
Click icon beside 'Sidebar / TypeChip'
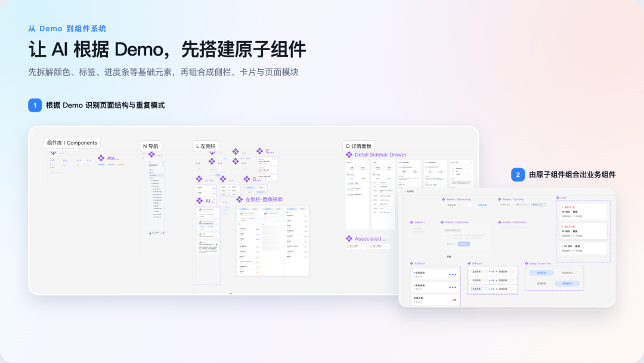[500, 199]
